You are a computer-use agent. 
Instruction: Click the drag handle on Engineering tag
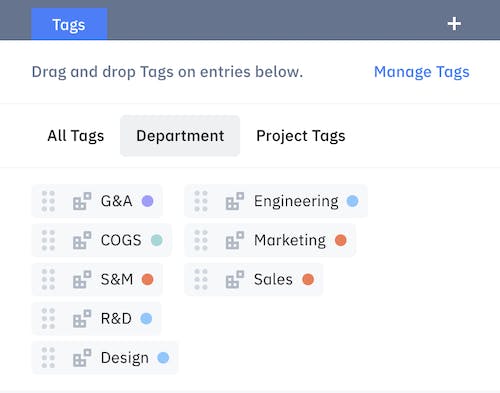point(201,201)
